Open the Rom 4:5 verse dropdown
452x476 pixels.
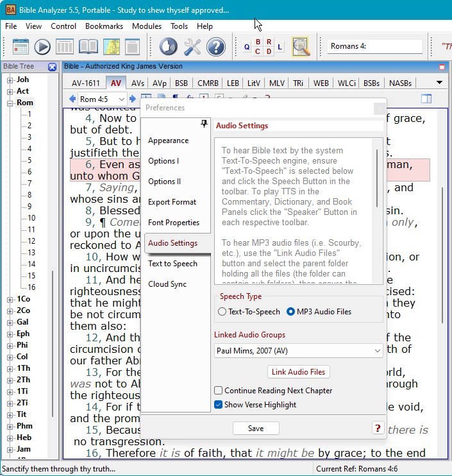point(122,99)
